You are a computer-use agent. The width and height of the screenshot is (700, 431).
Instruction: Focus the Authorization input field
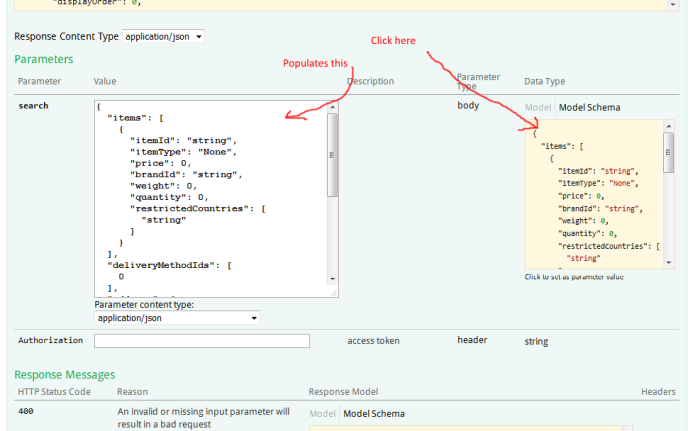[202, 341]
